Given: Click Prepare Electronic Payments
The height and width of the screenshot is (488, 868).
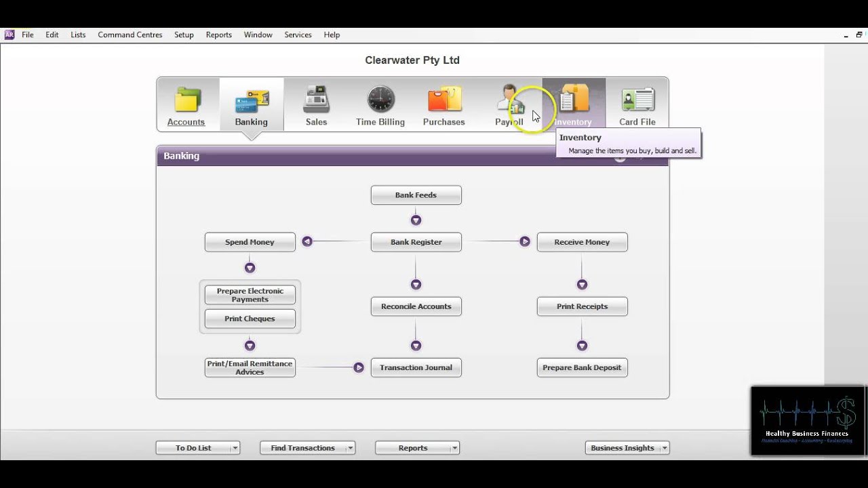Looking at the screenshot, I should pos(250,295).
